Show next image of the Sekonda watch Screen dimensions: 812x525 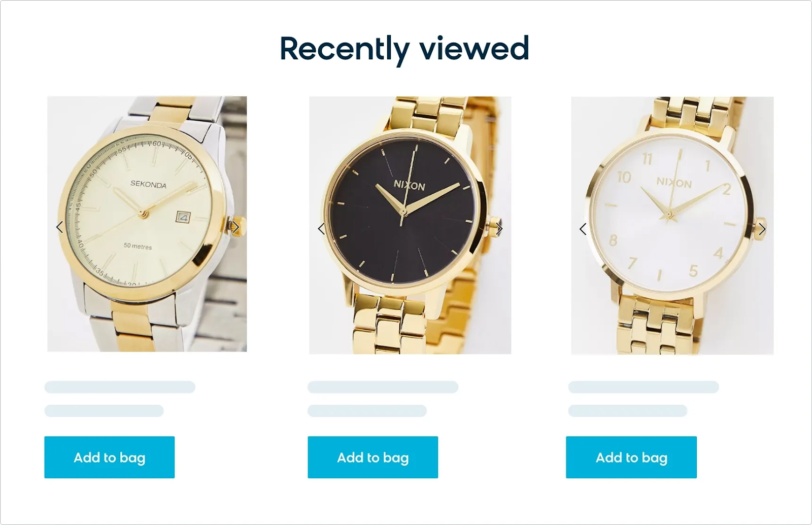pyautogui.click(x=235, y=227)
